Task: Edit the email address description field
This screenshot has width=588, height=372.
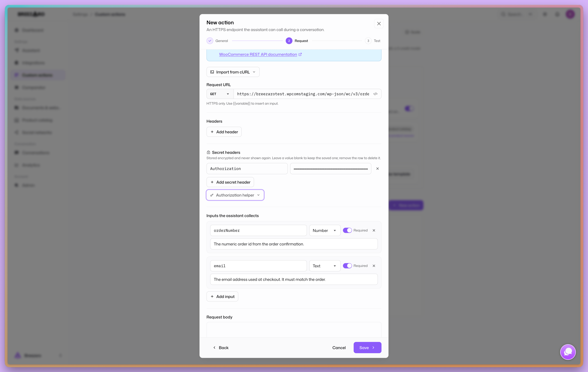Action: (x=294, y=279)
